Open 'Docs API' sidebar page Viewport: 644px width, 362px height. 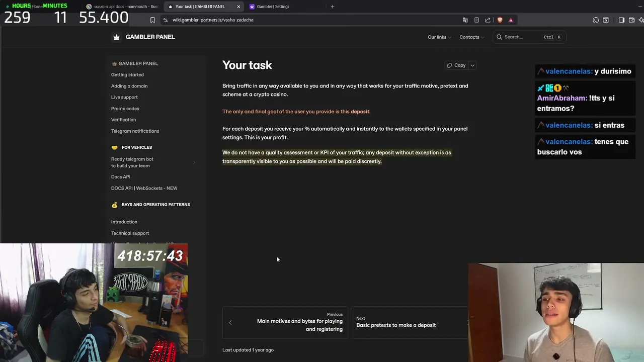click(x=121, y=177)
